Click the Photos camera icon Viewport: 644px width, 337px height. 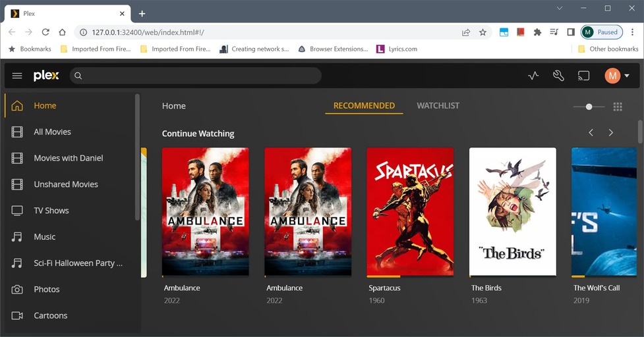pyautogui.click(x=17, y=290)
